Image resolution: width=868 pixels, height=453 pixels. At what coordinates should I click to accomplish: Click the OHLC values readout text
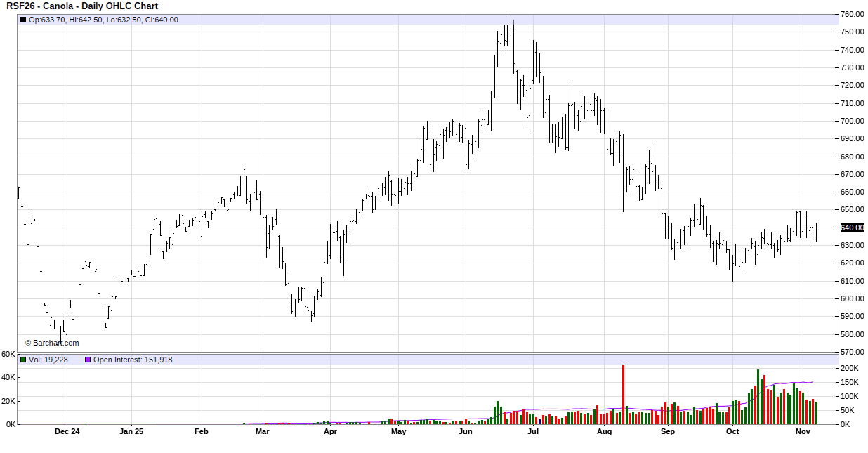pos(103,20)
